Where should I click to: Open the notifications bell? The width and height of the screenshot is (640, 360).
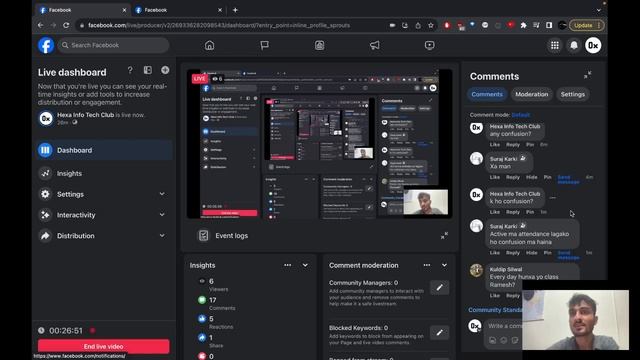[574, 45]
